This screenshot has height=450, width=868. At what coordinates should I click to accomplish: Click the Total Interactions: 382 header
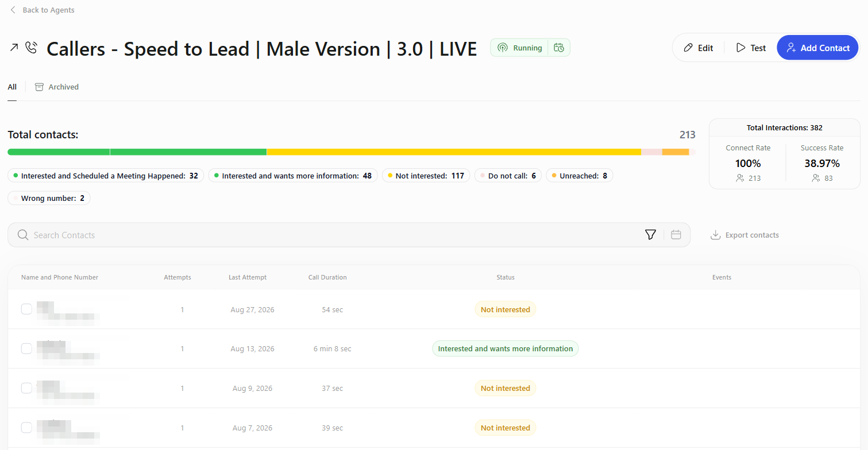click(785, 127)
